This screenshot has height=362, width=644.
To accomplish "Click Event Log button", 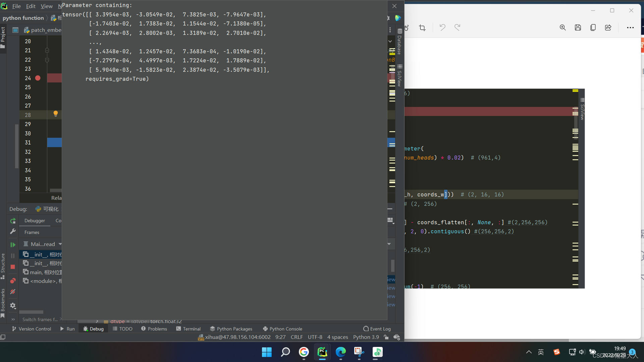I will click(x=377, y=329).
